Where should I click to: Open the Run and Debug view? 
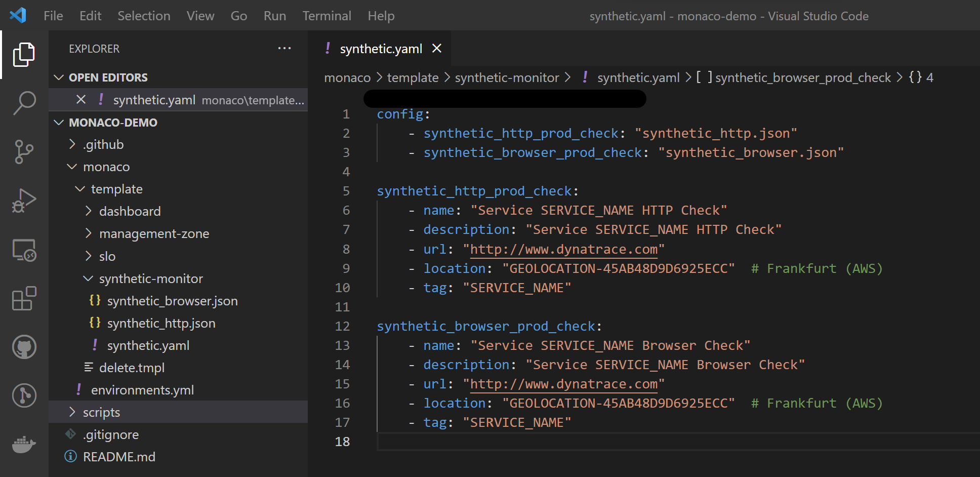click(x=24, y=200)
